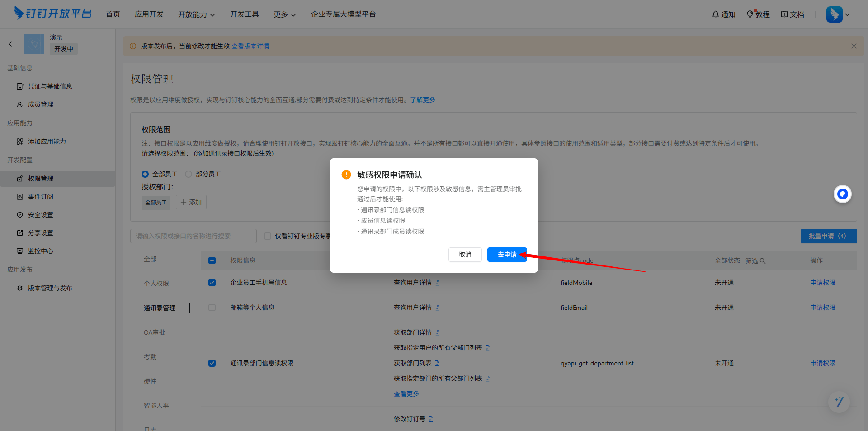Open document icon beside 获取部门详情
The image size is (868, 431).
[437, 332]
